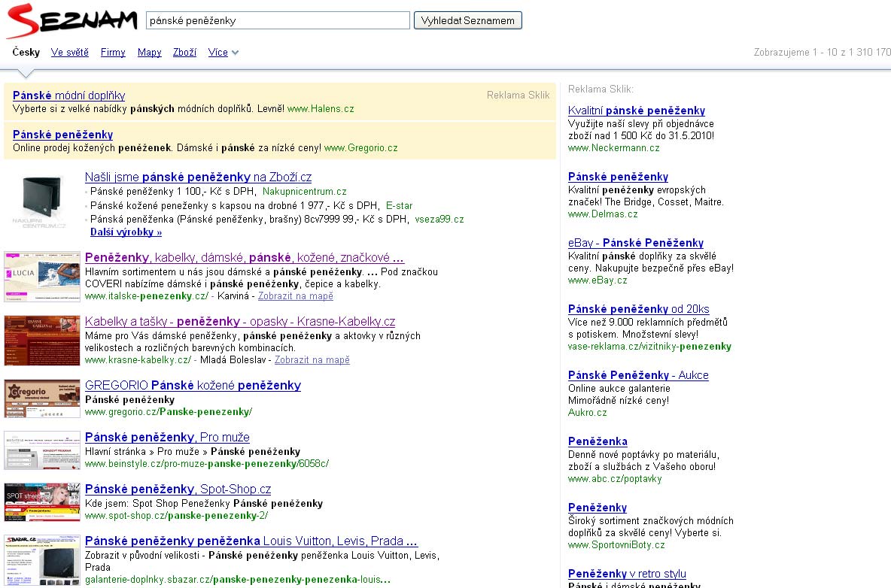Image resolution: width=891 pixels, height=588 pixels.
Task: Open the Peněženka sidebar ad
Action: (x=598, y=441)
